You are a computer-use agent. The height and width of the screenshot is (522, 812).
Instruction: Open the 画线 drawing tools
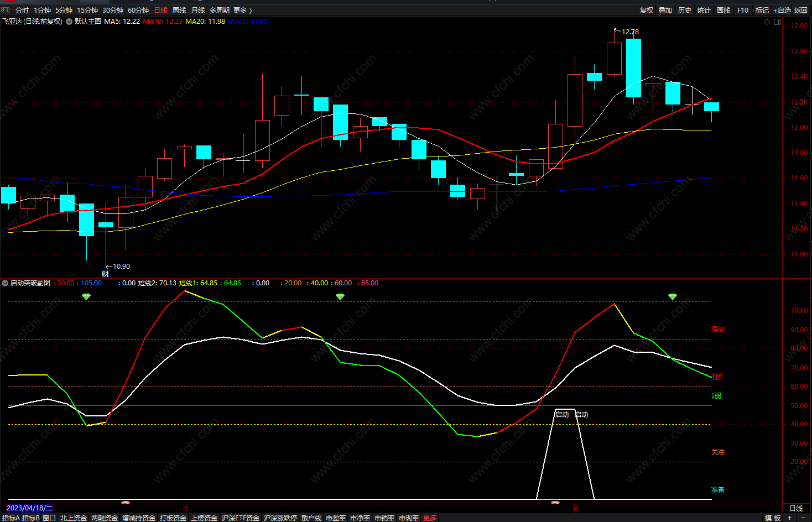723,10
